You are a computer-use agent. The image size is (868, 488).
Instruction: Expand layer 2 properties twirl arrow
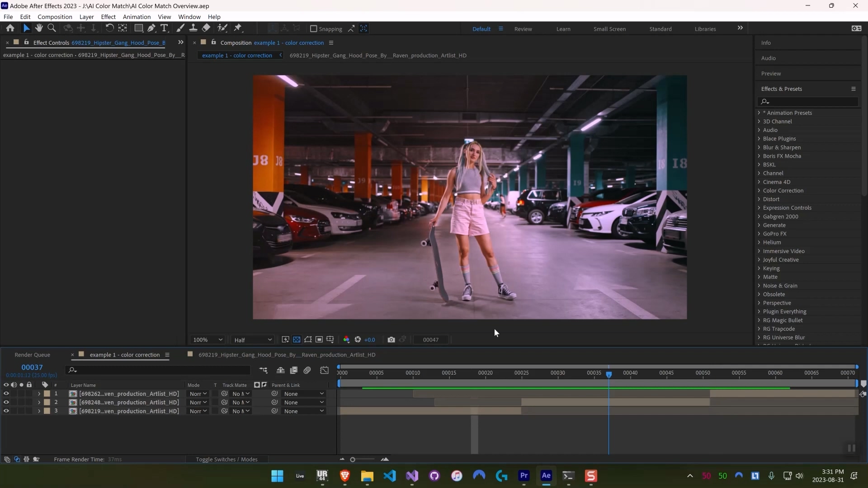(x=39, y=403)
